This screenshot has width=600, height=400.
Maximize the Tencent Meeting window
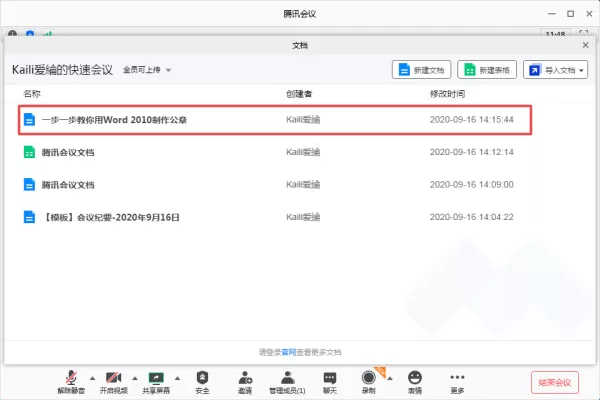pos(571,14)
